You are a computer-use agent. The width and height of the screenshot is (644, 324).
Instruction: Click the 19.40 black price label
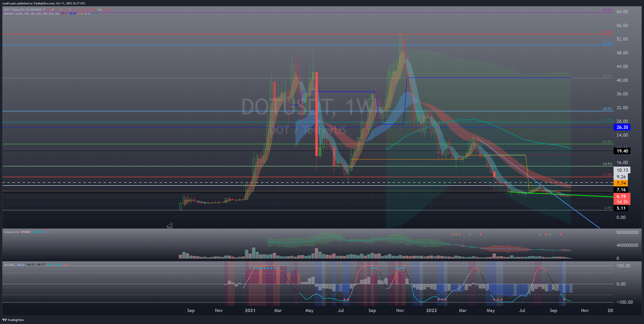pos(622,151)
